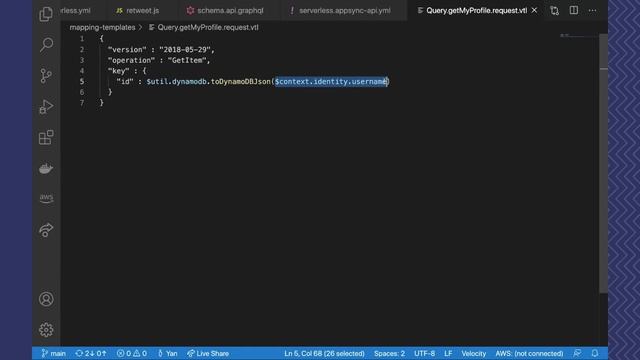This screenshot has width=640, height=360.
Task: Click Yan user in status bar
Action: tap(168, 353)
